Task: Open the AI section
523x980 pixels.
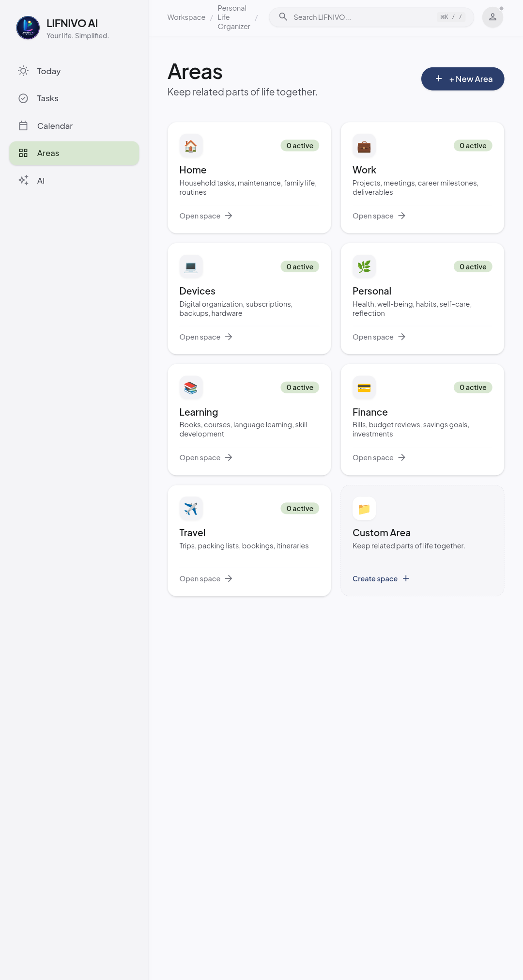Action: (x=74, y=181)
